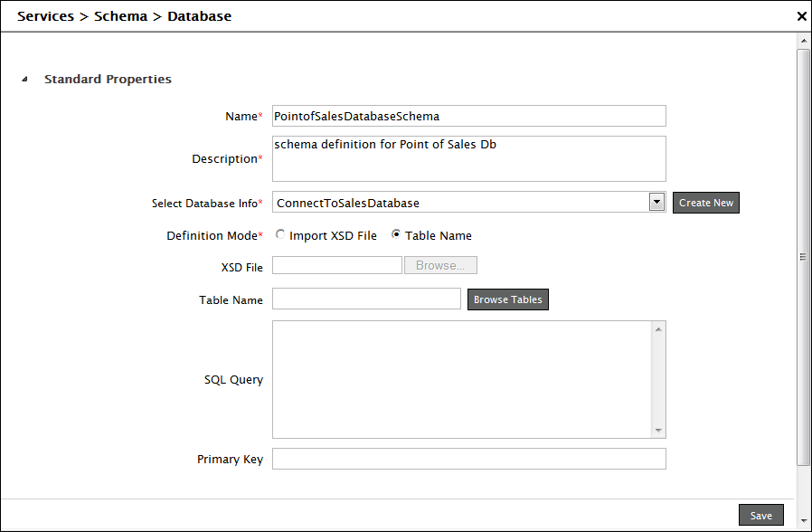Click the Name input field
The width and height of the screenshot is (812, 532).
pos(468,116)
